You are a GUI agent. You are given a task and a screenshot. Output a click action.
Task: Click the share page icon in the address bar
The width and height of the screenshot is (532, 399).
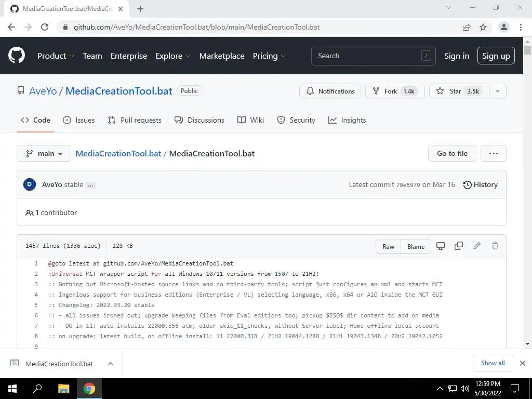tap(467, 27)
